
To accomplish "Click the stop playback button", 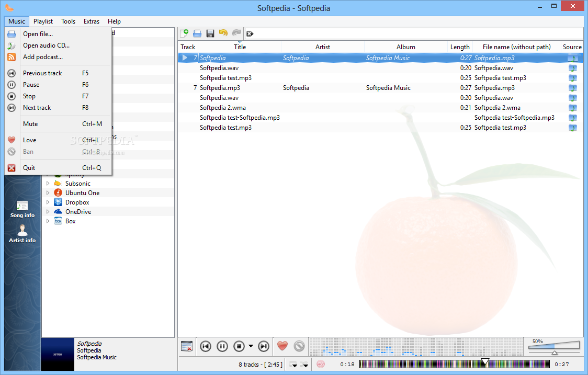I will pyautogui.click(x=239, y=347).
